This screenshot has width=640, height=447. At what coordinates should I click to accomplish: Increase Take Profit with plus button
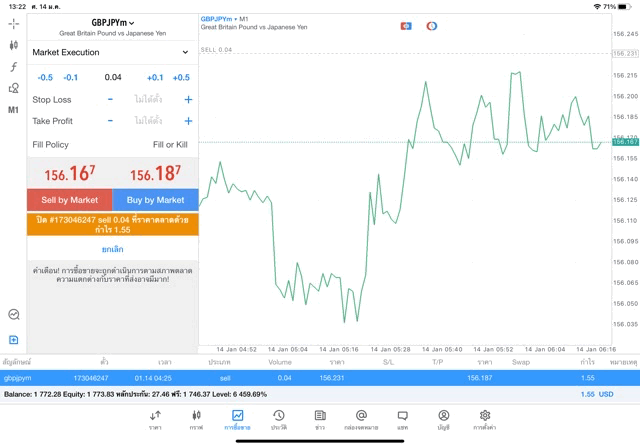[188, 121]
